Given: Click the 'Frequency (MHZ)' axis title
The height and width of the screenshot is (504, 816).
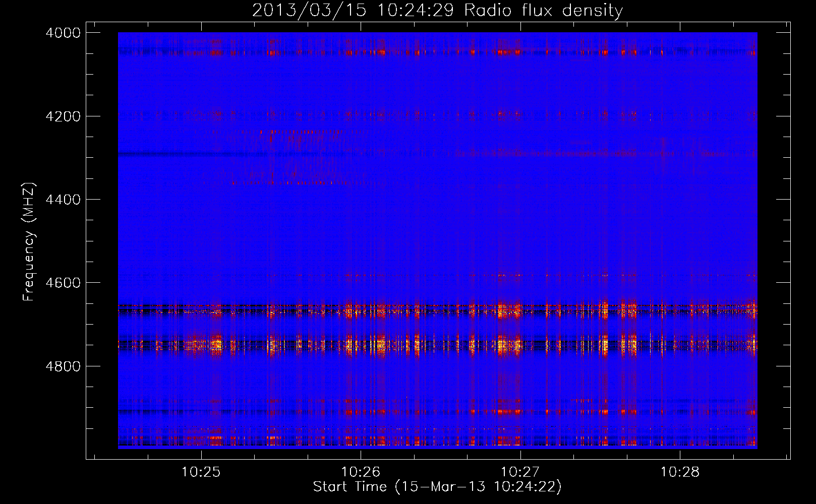Looking at the screenshot, I should [x=29, y=242].
